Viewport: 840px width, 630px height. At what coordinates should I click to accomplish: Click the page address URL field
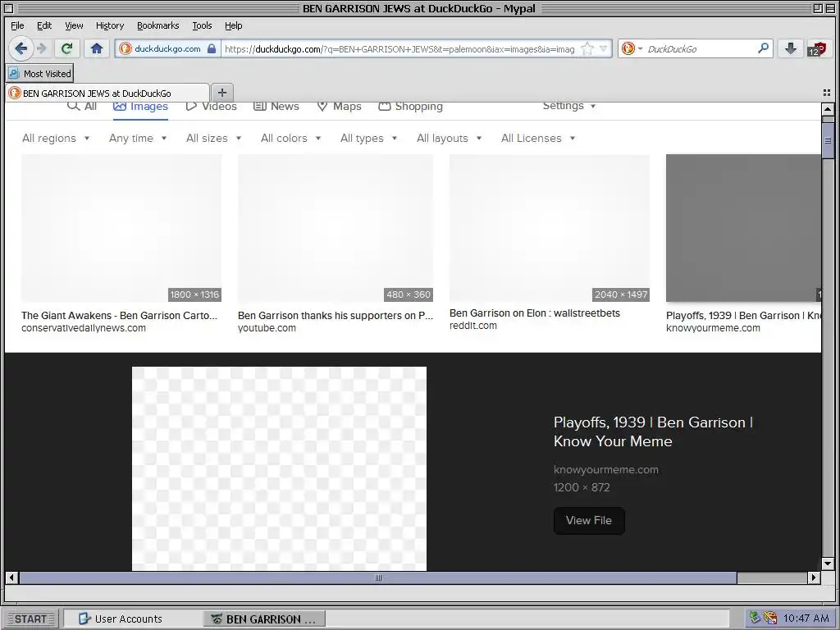tap(399, 48)
